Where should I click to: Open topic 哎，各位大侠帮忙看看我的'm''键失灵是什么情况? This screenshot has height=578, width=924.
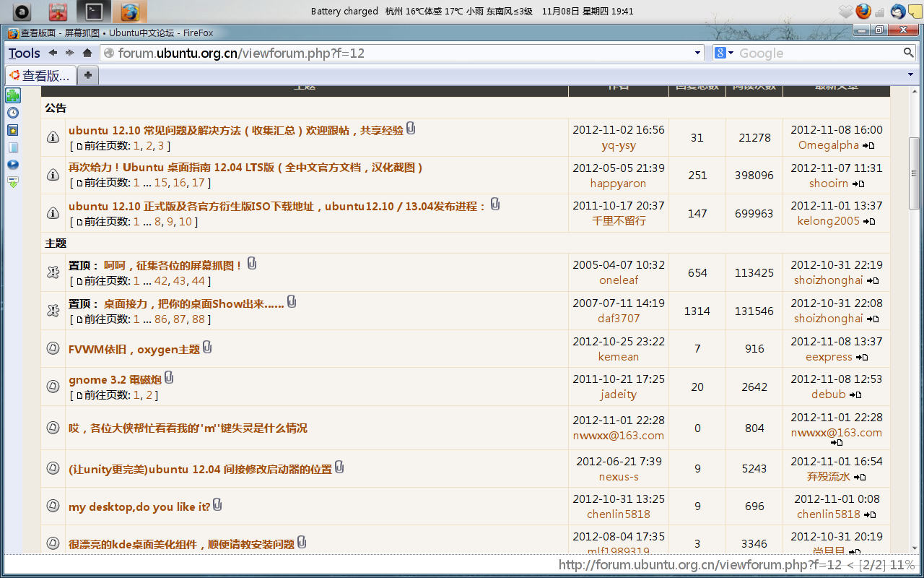188,428
